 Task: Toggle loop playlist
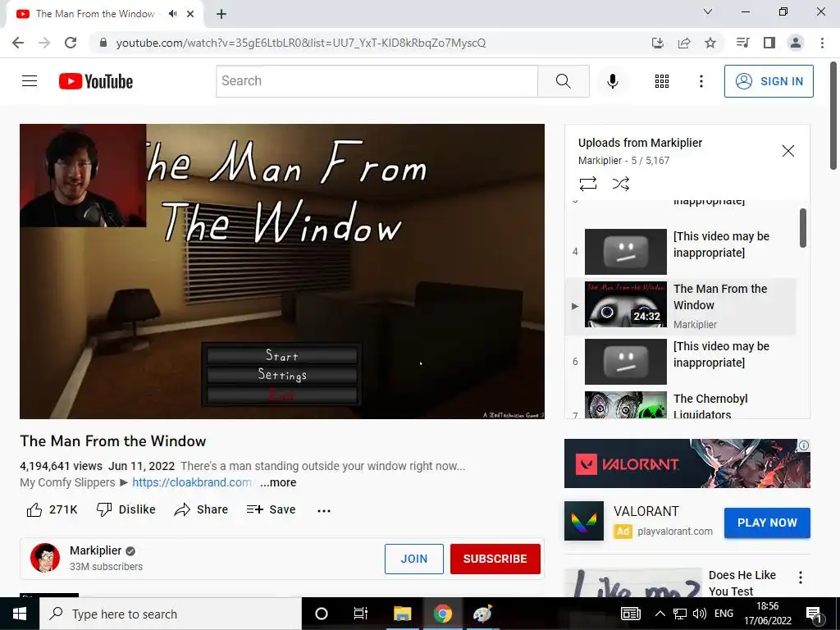(587, 184)
